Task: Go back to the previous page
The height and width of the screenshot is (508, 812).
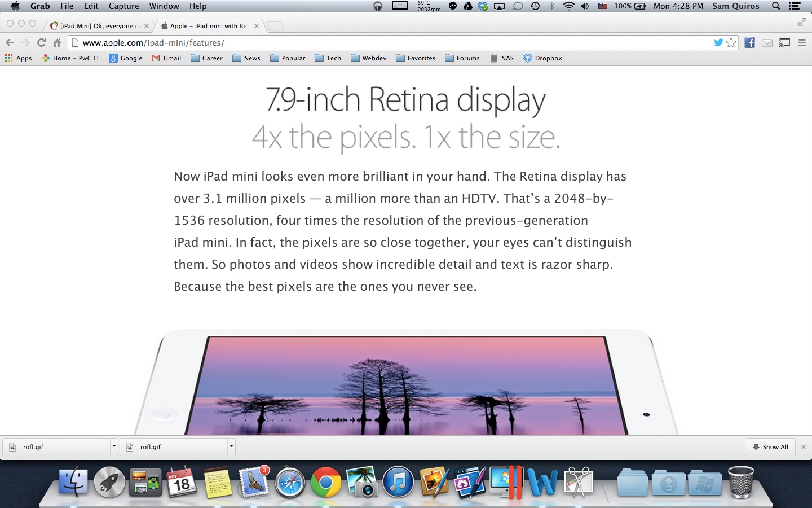Action: pyautogui.click(x=10, y=42)
